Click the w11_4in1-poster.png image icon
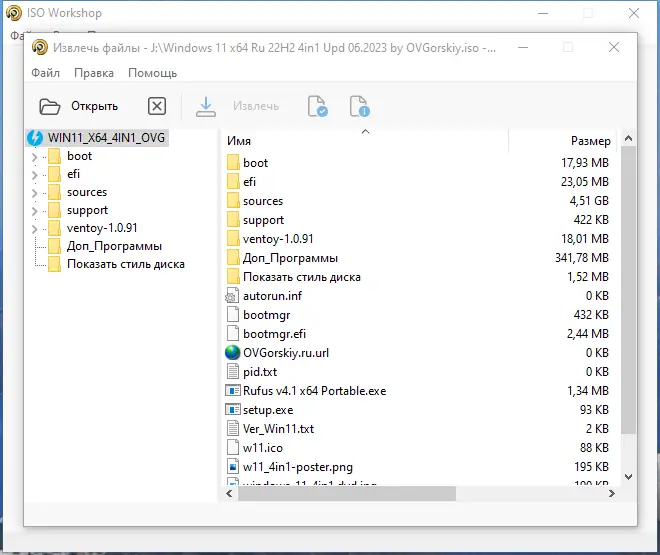The image size is (660, 555). 233,467
